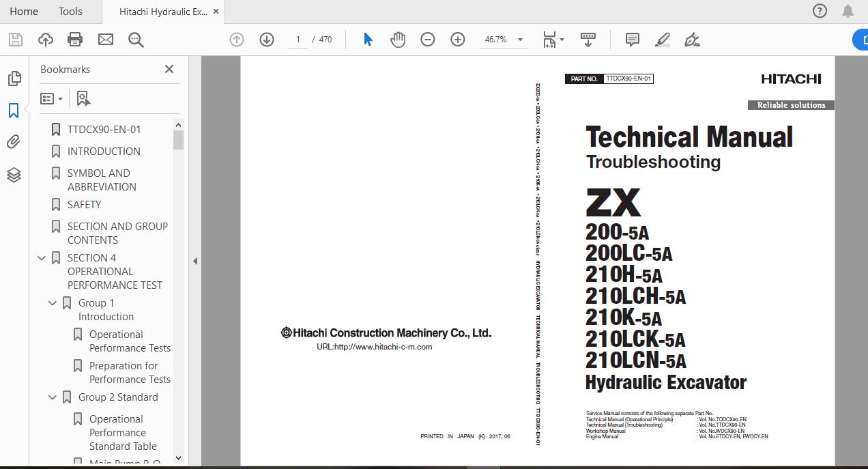Select Group 2 Standard bookmark

click(118, 397)
